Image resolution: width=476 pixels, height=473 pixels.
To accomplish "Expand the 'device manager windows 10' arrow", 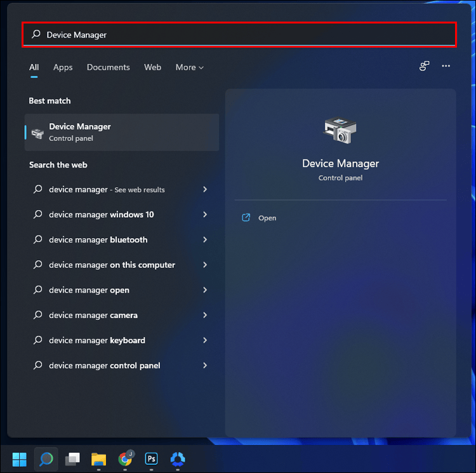I will pyautogui.click(x=205, y=215).
